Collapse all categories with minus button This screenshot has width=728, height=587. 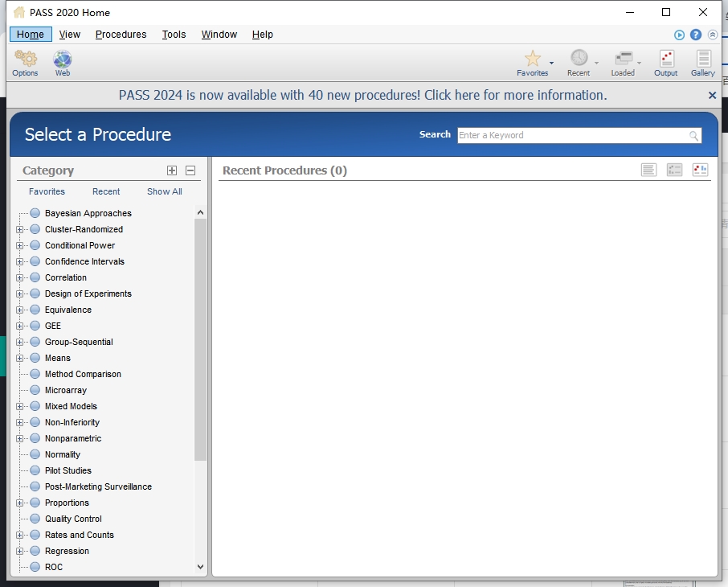point(190,170)
